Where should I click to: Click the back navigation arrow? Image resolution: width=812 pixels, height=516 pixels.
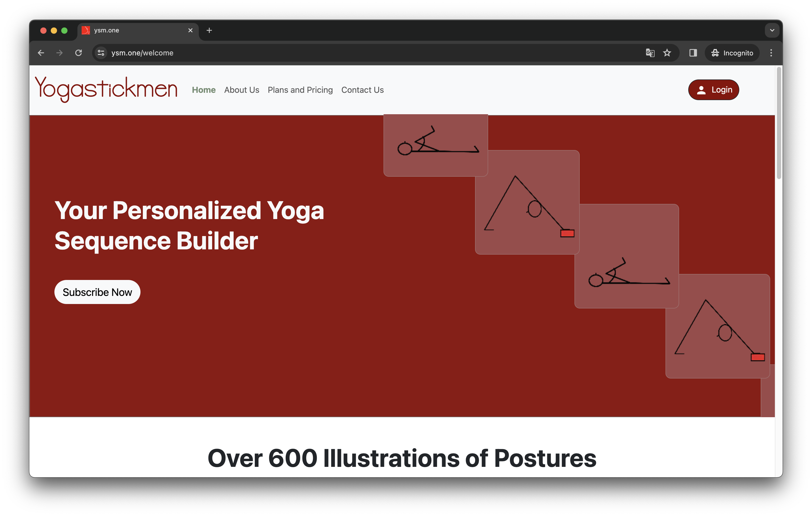pos(41,53)
